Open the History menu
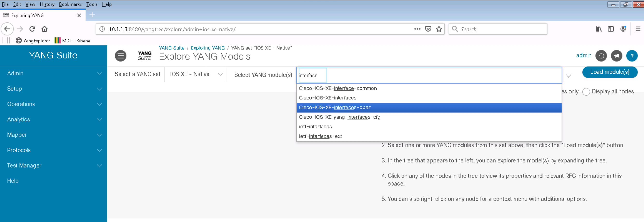Screen dimensions: 644x222 (47, 4)
